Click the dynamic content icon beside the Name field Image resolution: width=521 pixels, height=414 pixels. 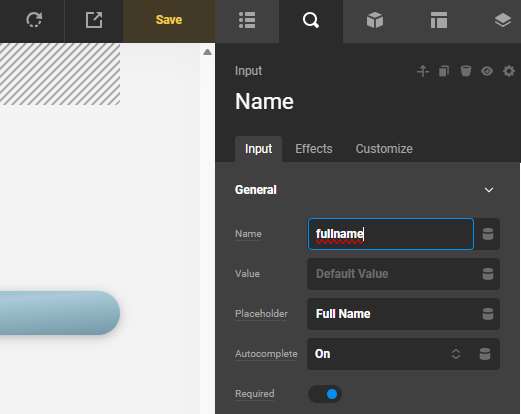point(488,234)
